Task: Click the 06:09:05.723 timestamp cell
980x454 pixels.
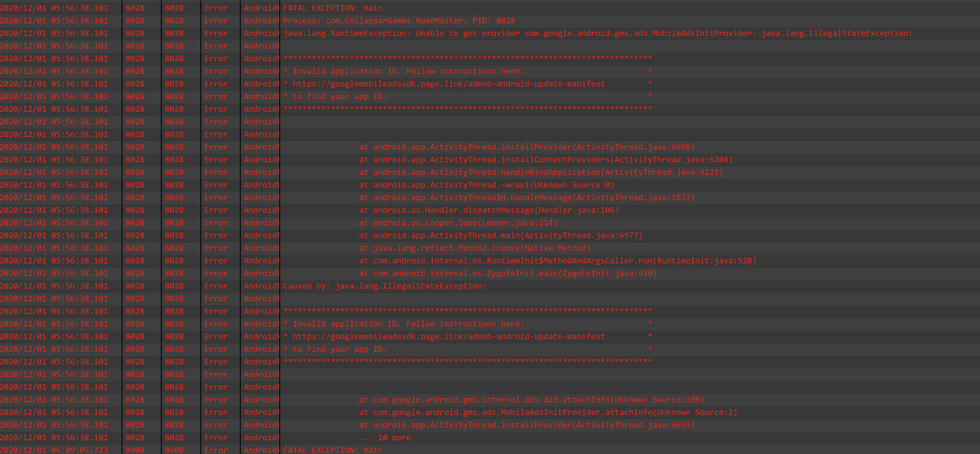Action: point(54,450)
